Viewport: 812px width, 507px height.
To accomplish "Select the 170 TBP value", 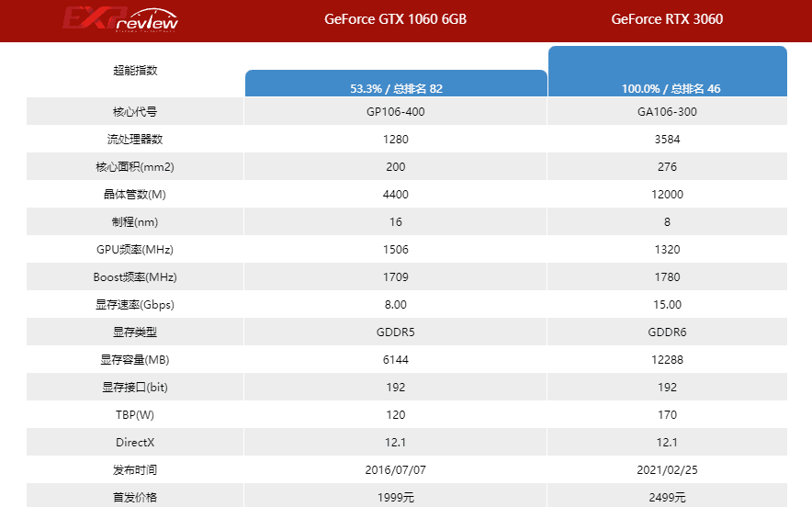I will (x=667, y=415).
